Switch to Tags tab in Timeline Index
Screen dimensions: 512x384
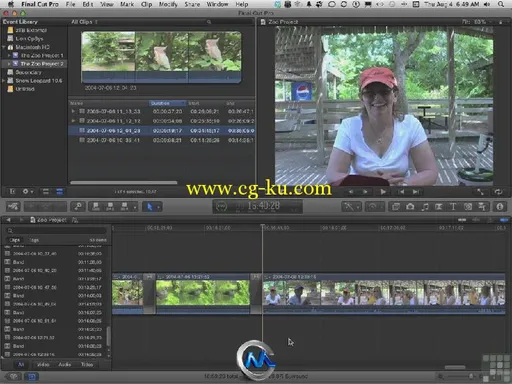point(34,240)
